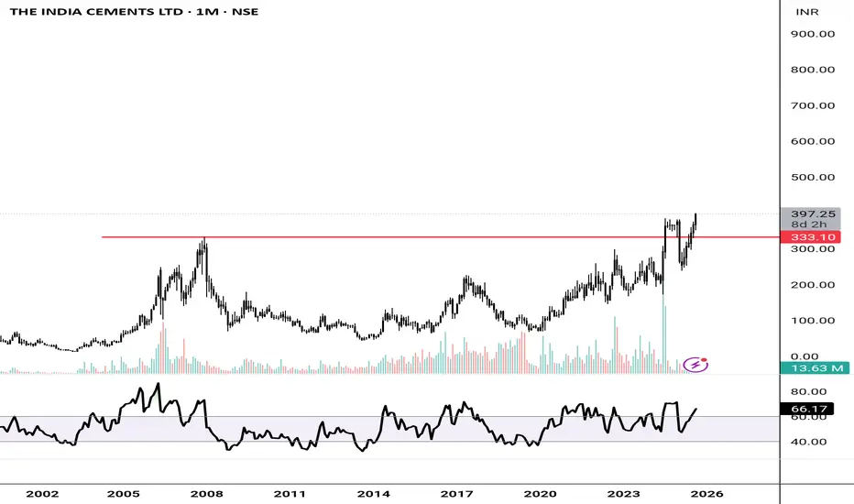Click the 2017 label on time axis

point(457,494)
